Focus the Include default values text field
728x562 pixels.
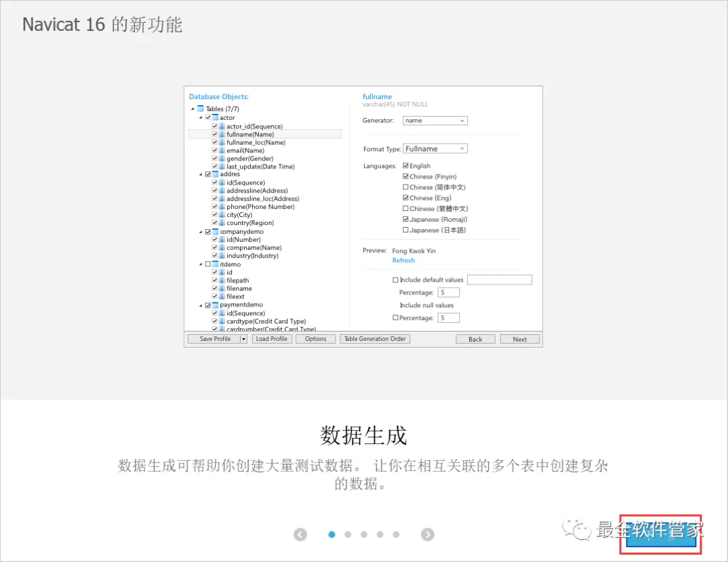pos(499,280)
